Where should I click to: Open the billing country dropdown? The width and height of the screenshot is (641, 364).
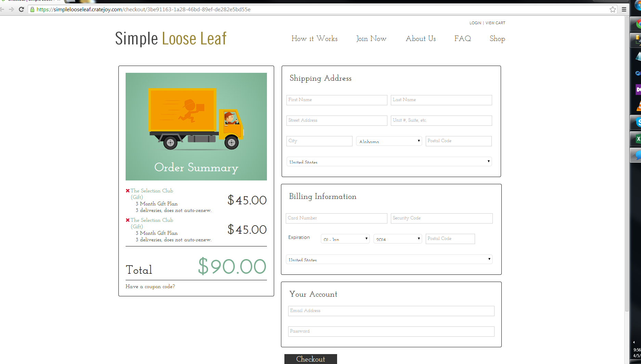pos(389,259)
